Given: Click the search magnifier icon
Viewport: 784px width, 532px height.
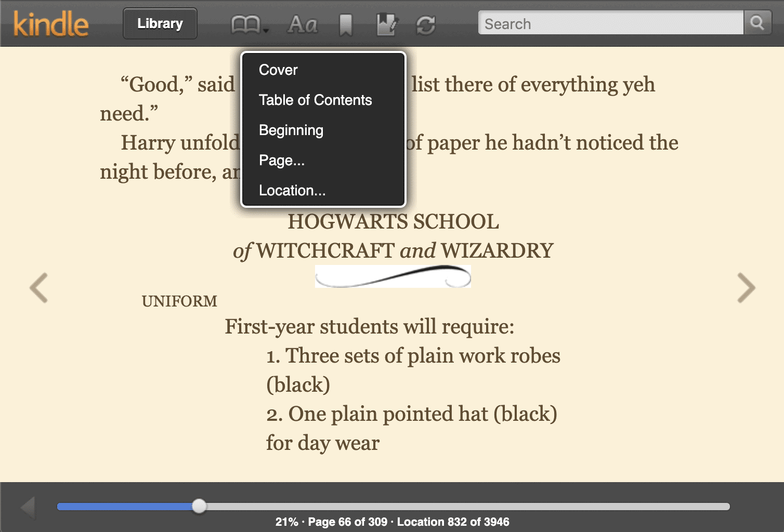Looking at the screenshot, I should pyautogui.click(x=757, y=23).
